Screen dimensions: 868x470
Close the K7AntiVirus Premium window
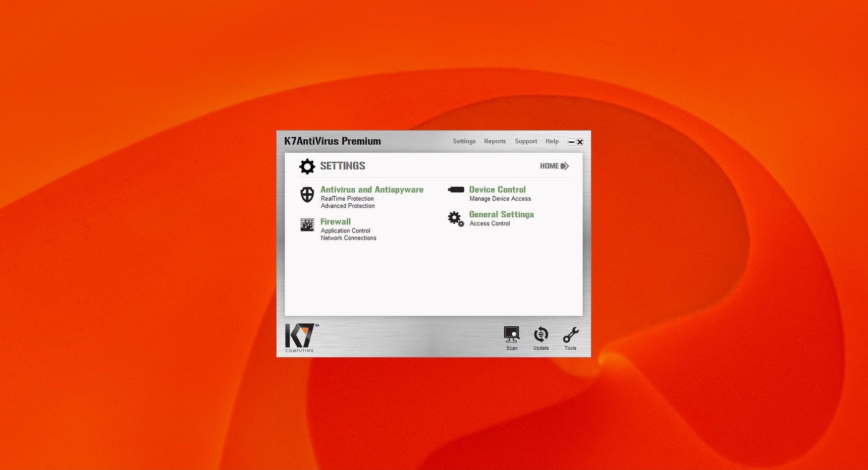580,142
